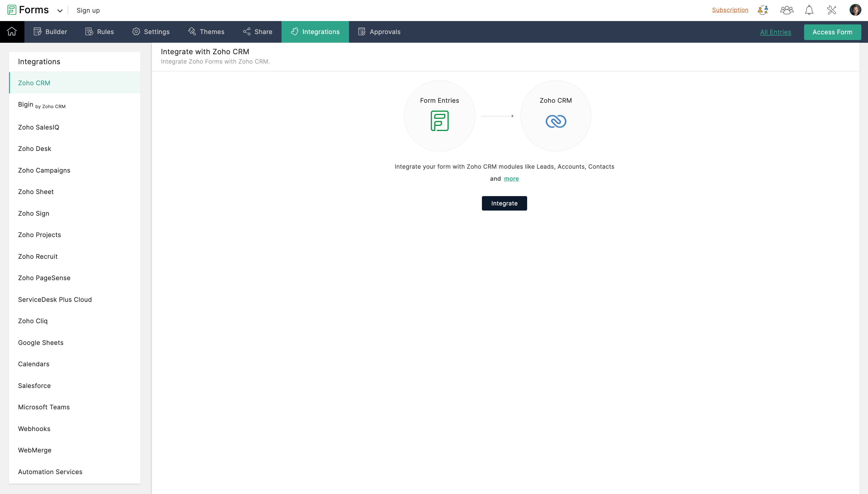The image size is (868, 494).
Task: Select WebMerge integration
Action: pyautogui.click(x=75, y=450)
